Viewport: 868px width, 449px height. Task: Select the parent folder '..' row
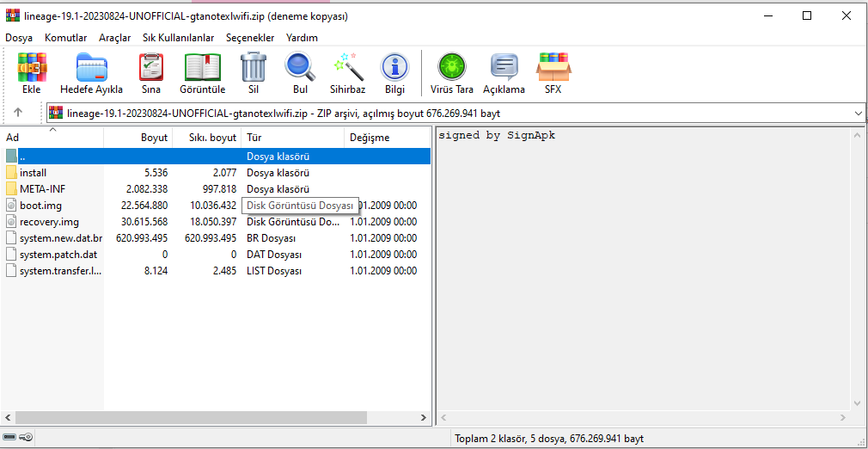[217, 157]
